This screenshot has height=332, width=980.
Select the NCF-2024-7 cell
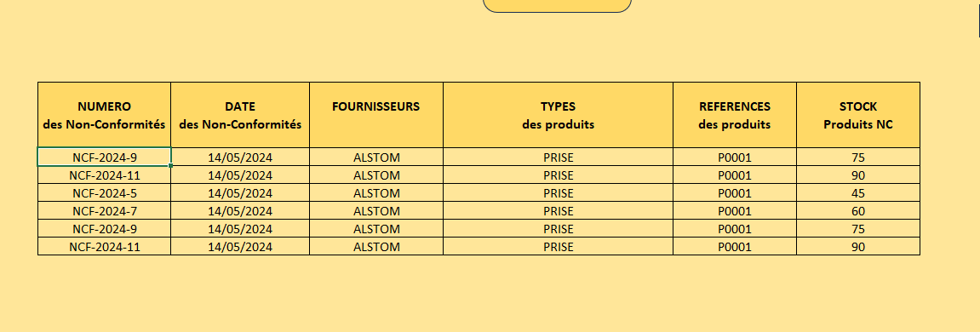pos(105,211)
